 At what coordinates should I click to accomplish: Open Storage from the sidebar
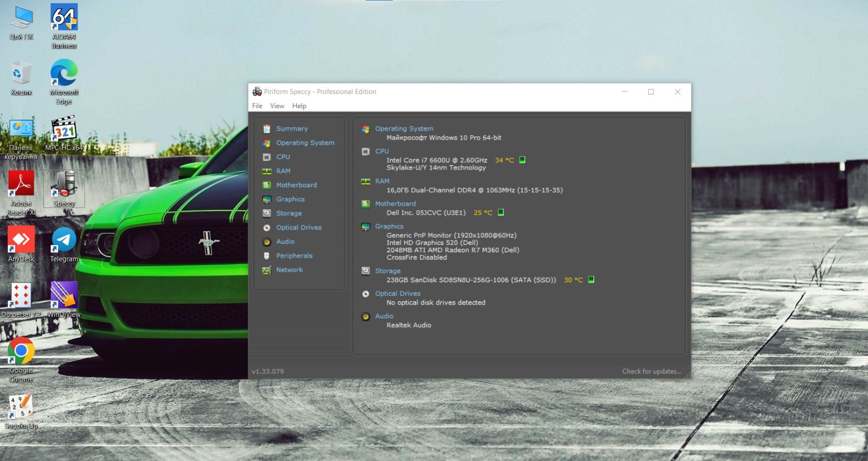tap(289, 213)
